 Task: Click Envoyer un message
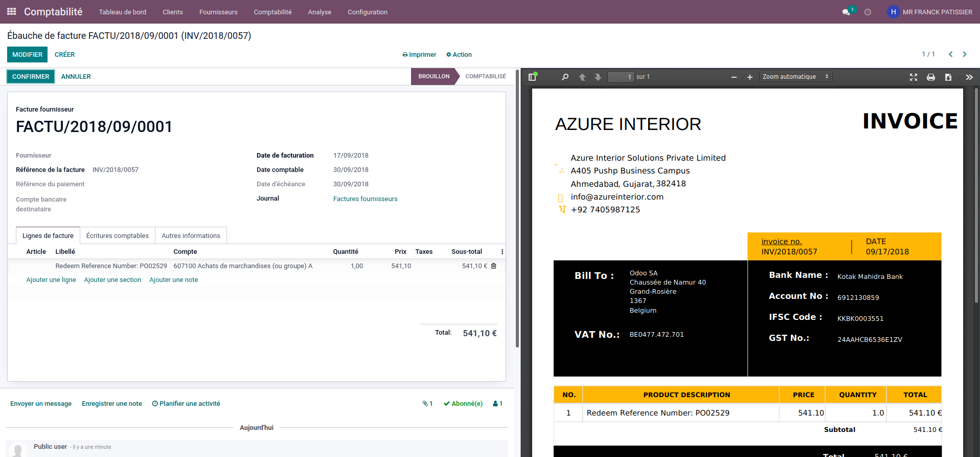tap(41, 404)
